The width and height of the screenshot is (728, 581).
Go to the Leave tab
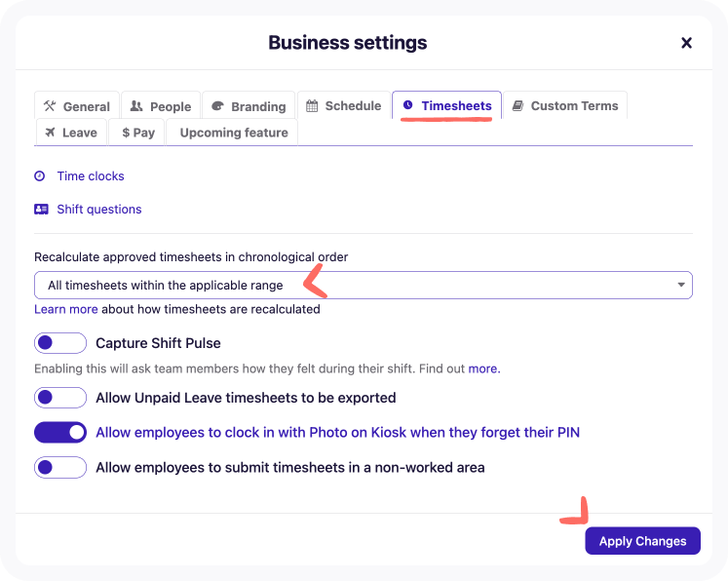71,133
